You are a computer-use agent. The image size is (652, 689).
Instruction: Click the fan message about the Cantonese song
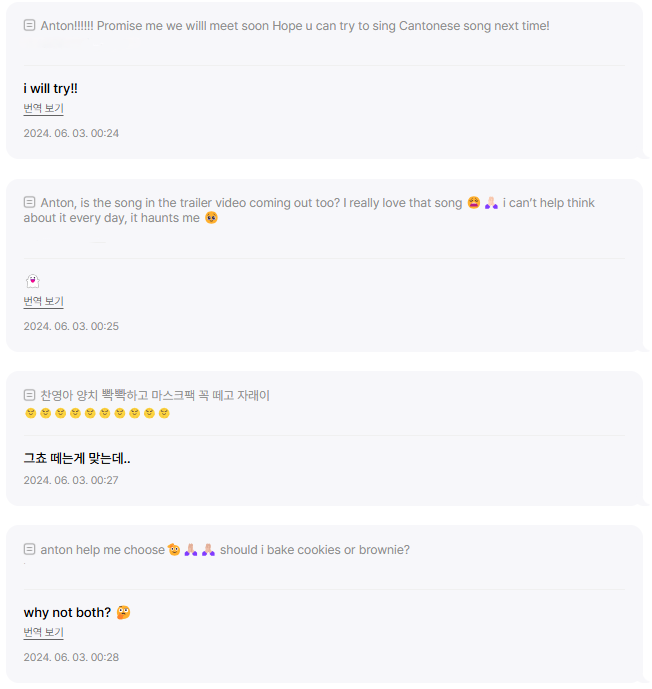point(295,26)
